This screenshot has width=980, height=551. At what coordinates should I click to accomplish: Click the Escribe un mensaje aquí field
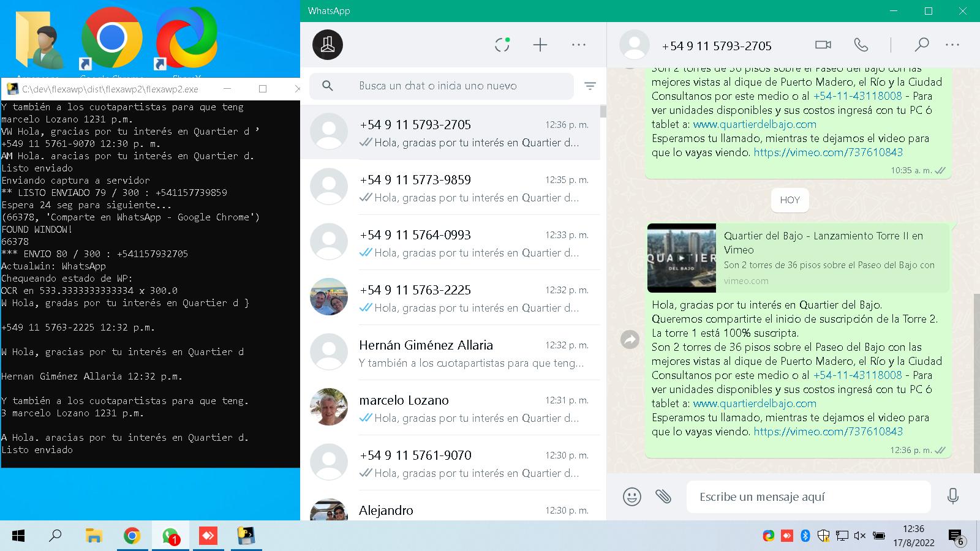[x=809, y=497]
